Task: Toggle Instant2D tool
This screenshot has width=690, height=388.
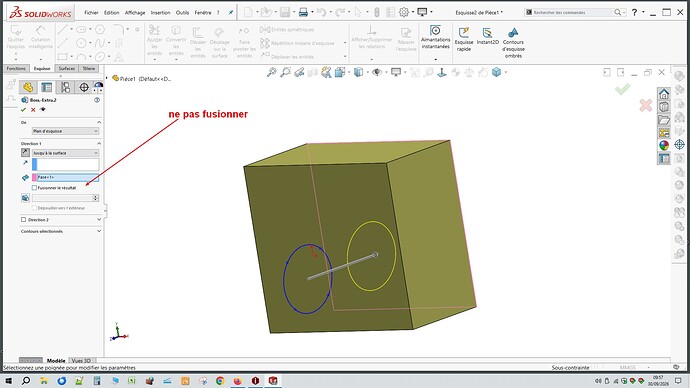Action: click(488, 36)
